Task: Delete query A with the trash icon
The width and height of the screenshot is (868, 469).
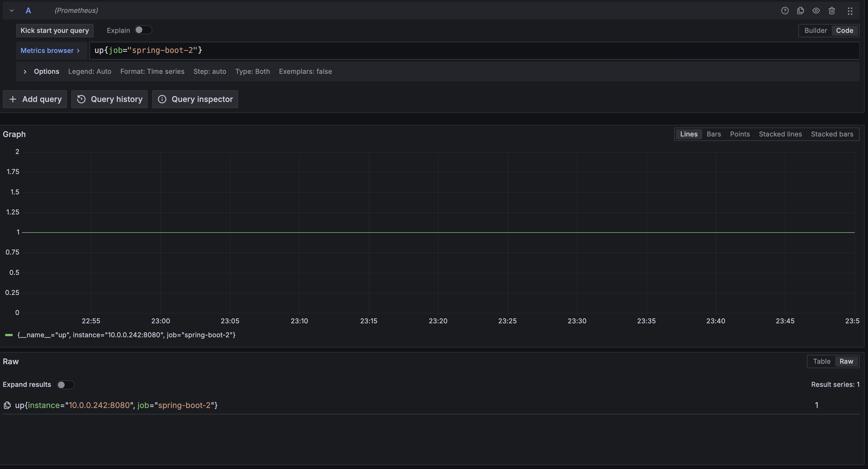Action: click(832, 11)
